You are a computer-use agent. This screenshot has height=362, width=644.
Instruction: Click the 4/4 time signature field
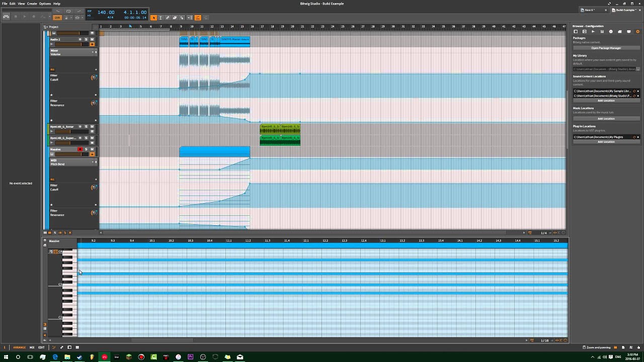[110, 18]
